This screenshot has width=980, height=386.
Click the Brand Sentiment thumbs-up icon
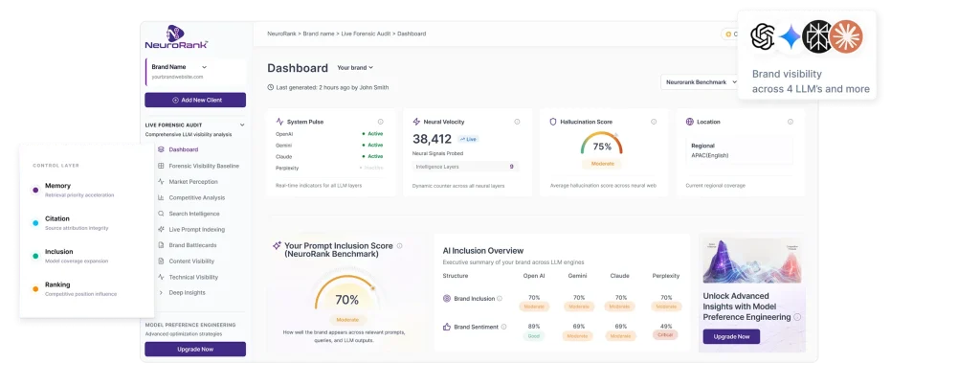[x=447, y=327]
